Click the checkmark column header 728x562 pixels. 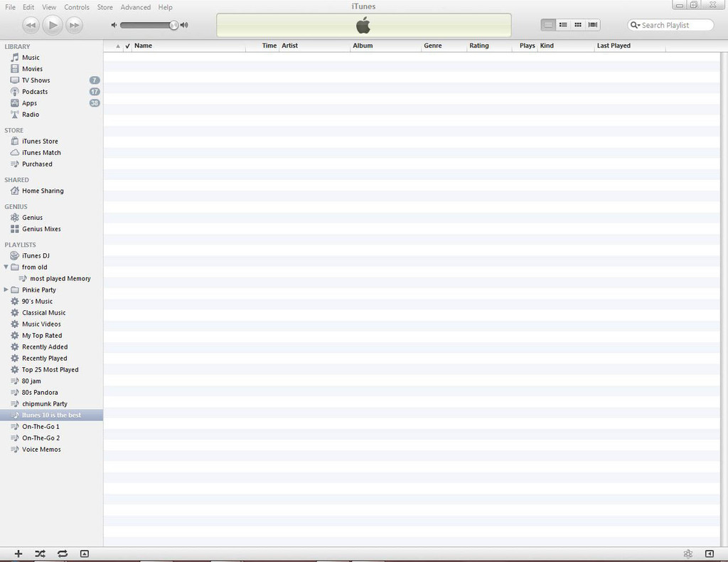128,46
